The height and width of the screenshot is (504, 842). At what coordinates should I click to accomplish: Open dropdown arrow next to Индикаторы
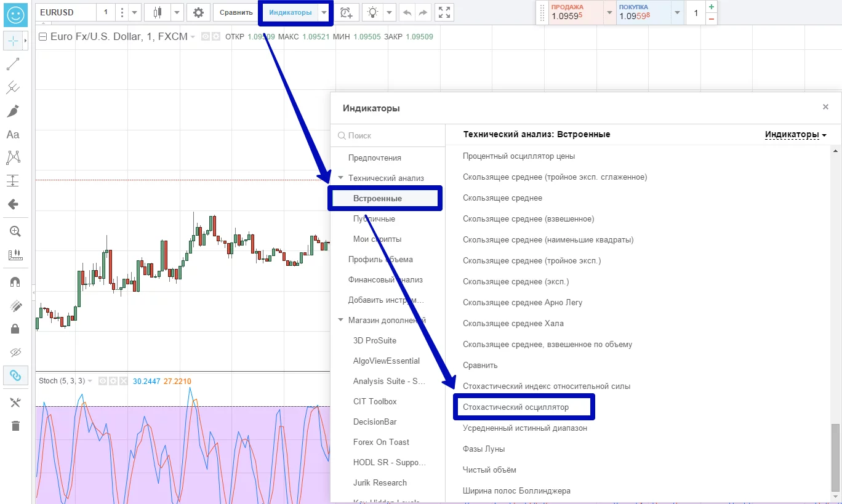324,12
